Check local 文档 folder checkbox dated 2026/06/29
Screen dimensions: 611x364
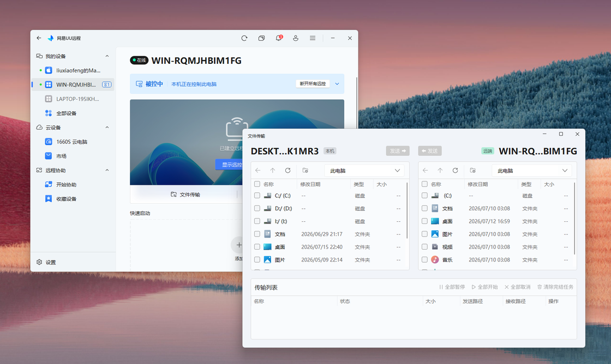coord(257,234)
